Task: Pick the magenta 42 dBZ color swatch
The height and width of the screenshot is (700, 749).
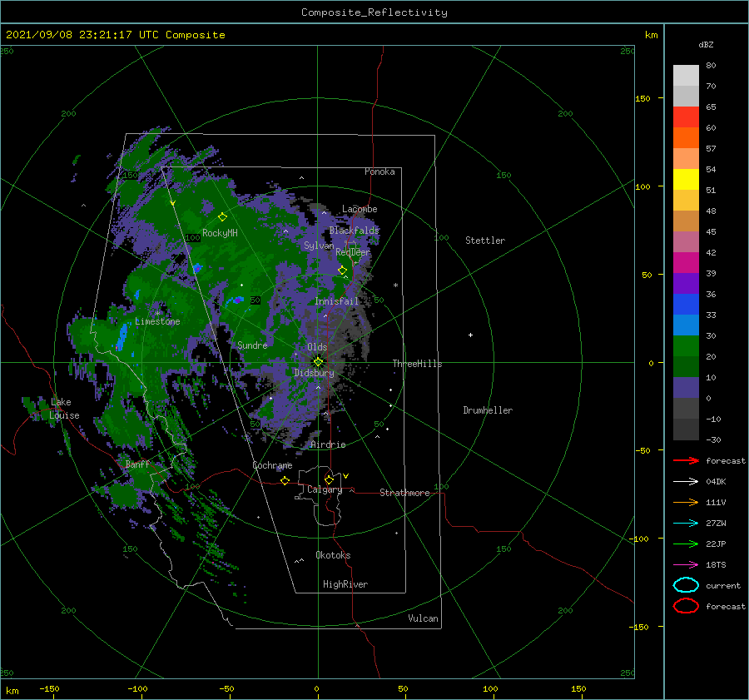Action: [686, 262]
